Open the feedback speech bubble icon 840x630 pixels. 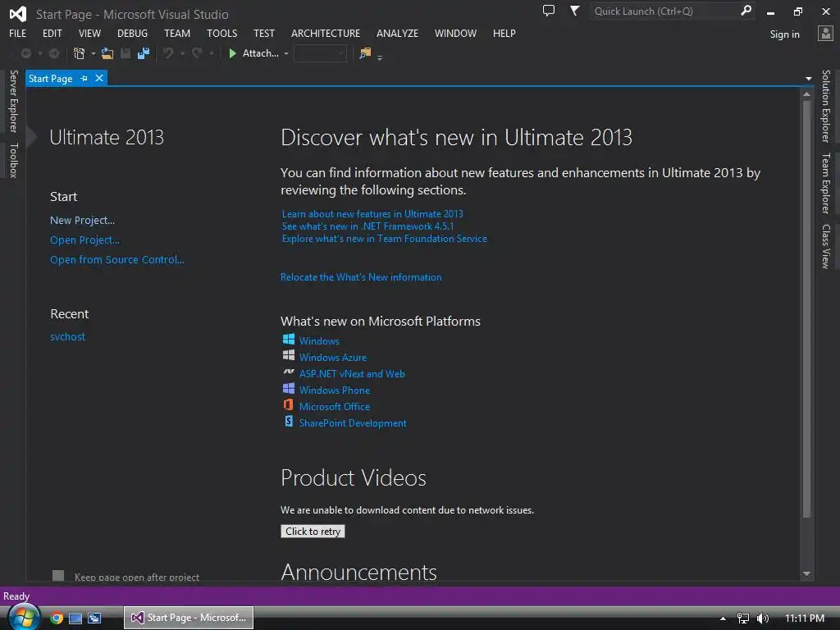click(x=549, y=11)
